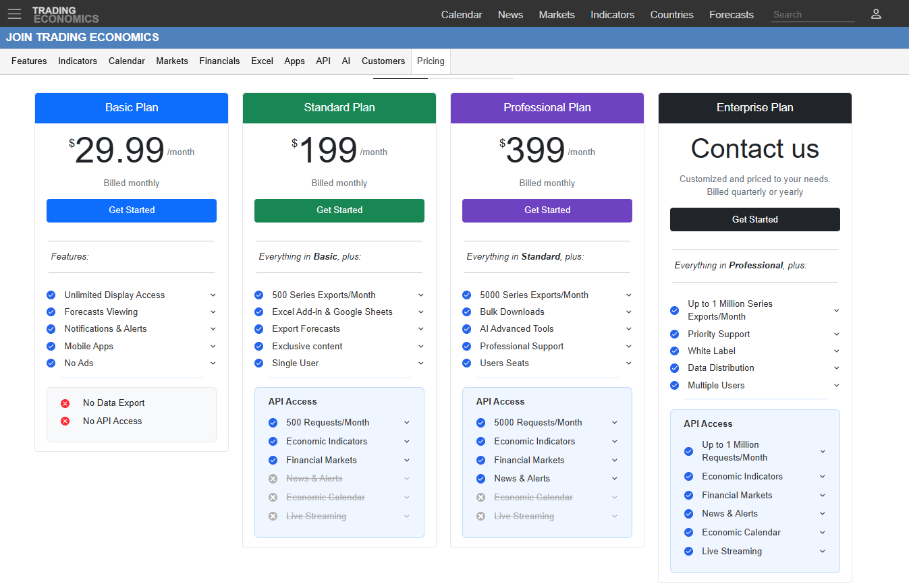
Task: Switch to the Customers tab
Action: click(x=383, y=61)
